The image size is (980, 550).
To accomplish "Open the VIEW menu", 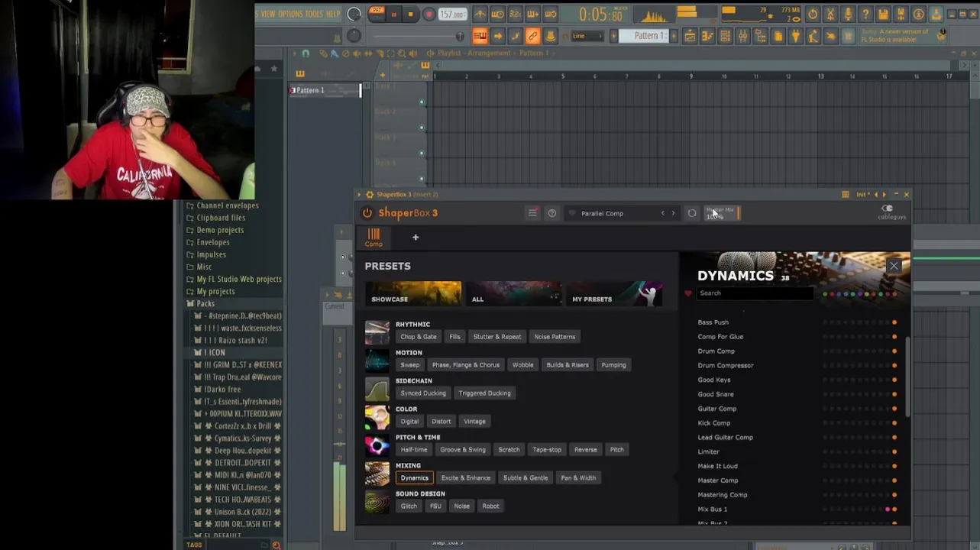I will tap(268, 14).
